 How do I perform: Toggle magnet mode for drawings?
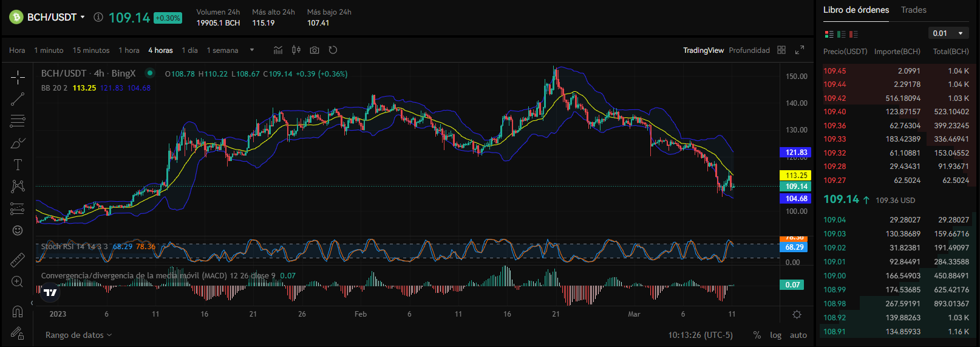pos(18,312)
